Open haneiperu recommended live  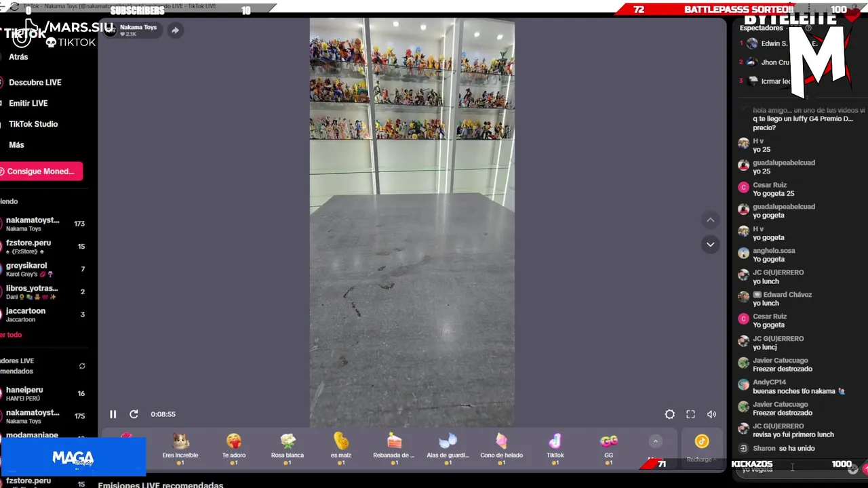coord(44,394)
